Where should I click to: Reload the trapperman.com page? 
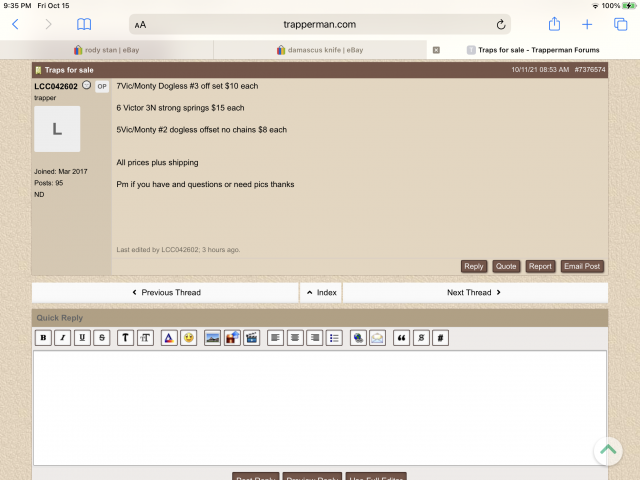(501, 24)
